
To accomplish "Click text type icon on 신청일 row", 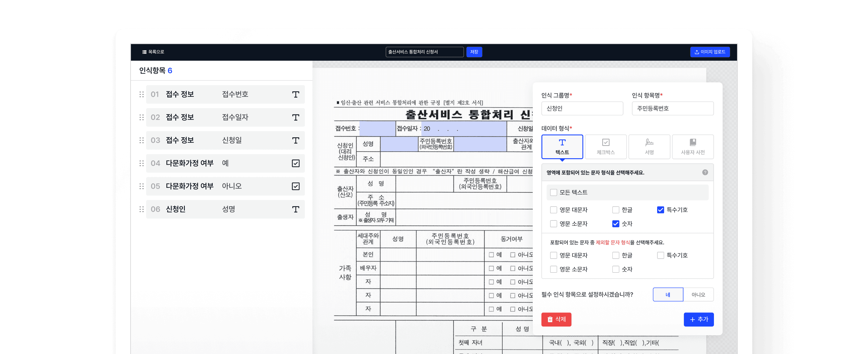I will click(295, 140).
